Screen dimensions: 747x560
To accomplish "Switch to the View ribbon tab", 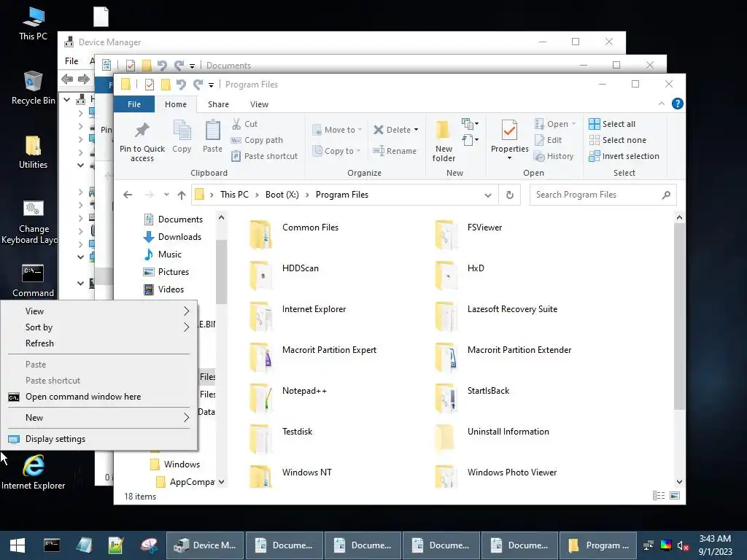I will coord(259,104).
